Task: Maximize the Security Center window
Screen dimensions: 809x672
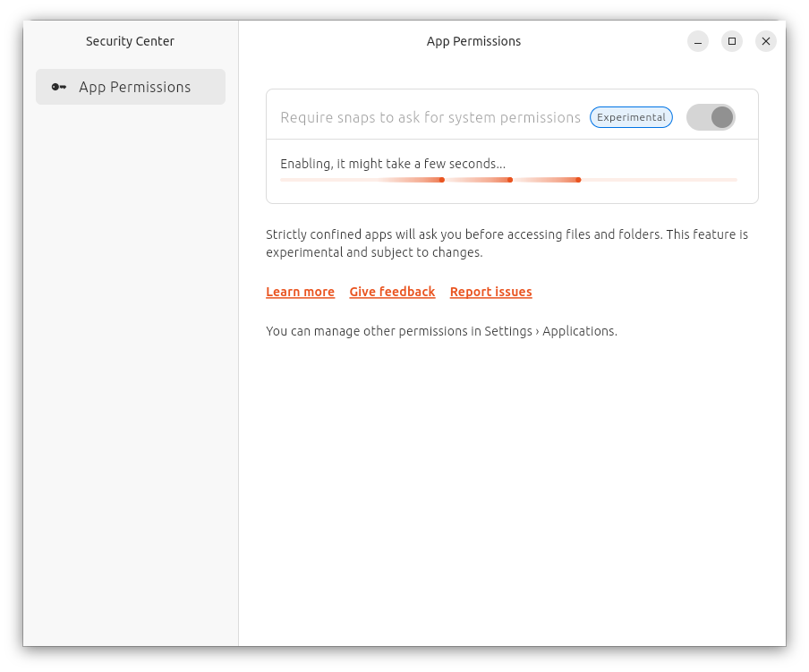Action: [x=732, y=41]
